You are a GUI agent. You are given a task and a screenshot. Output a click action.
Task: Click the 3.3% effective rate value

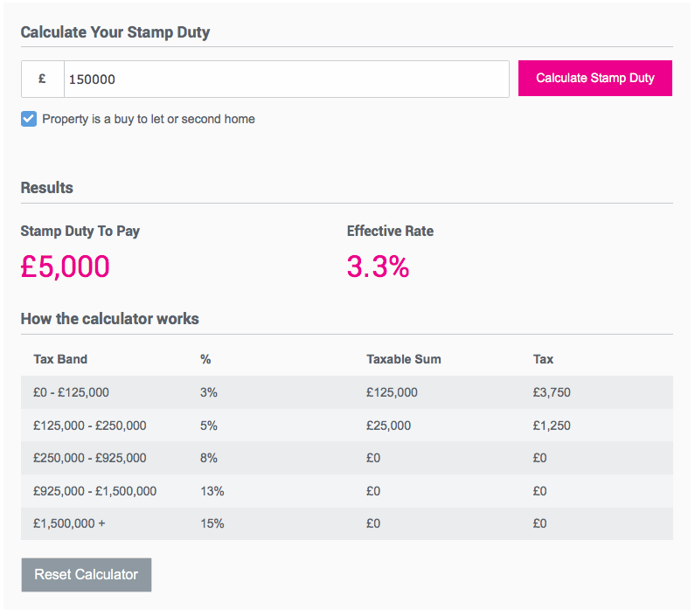coord(378,266)
